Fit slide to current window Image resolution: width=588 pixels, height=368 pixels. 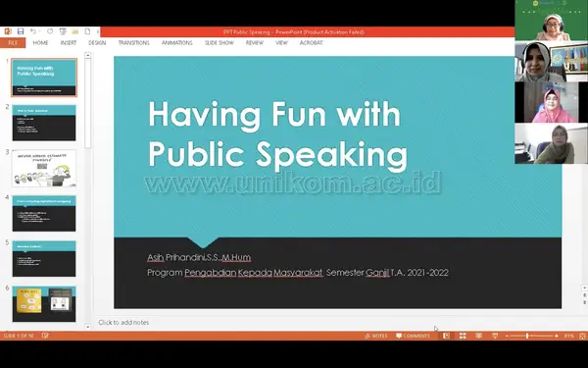[x=582, y=336]
